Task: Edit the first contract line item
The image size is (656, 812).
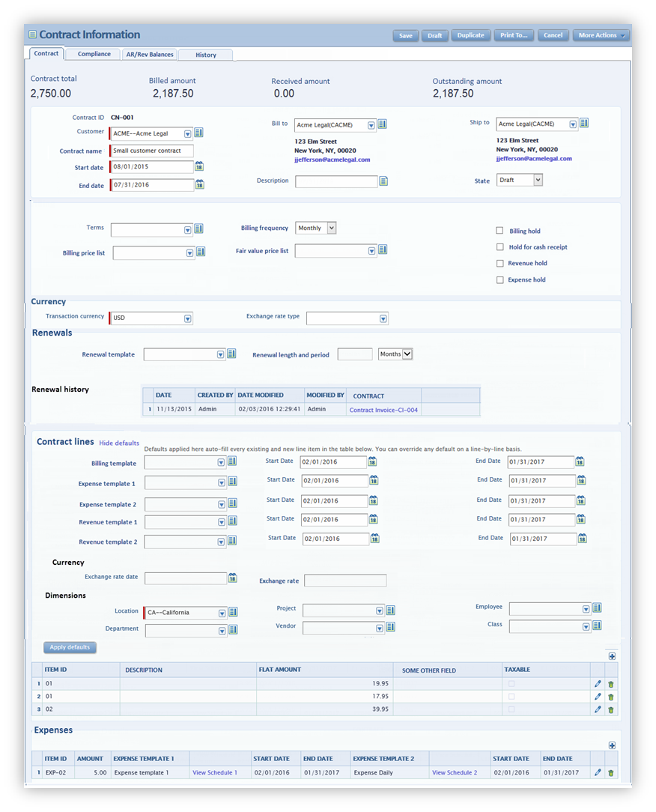Action: point(597,683)
